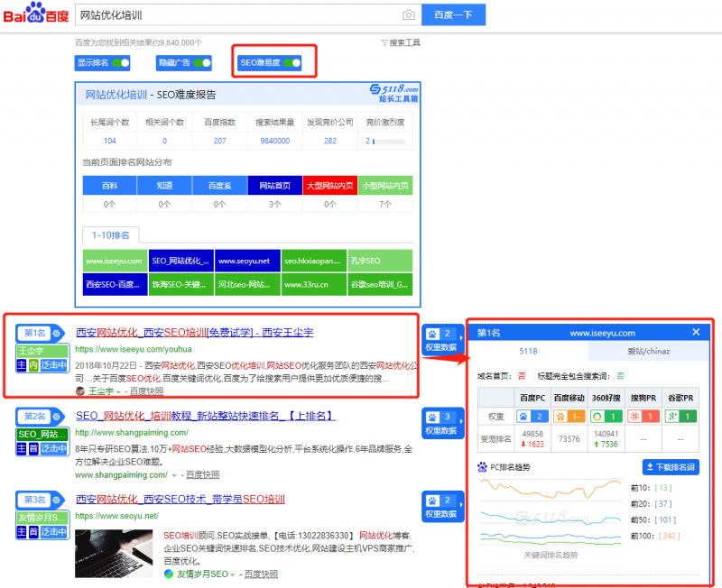The width and height of the screenshot is (722, 588).
Task: Click the 360好搜 green weight badge
Action: [x=606, y=417]
